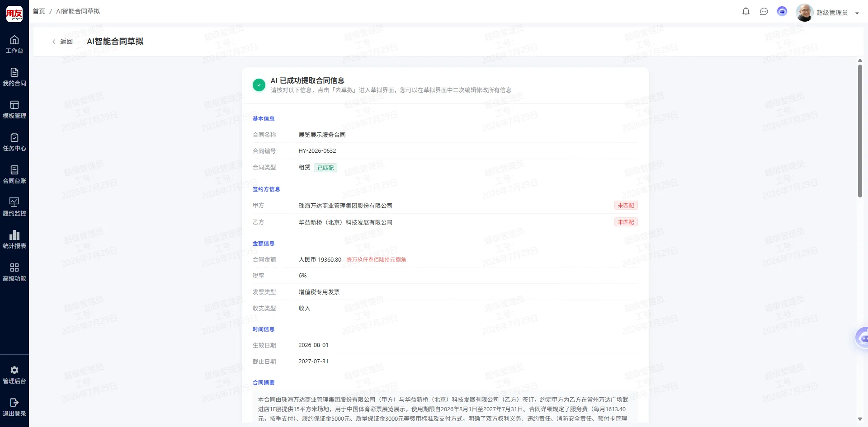Viewport: 868px width, 427px height.
Task: Click the AI 已成功提取合同信息 heading
Action: 307,80
